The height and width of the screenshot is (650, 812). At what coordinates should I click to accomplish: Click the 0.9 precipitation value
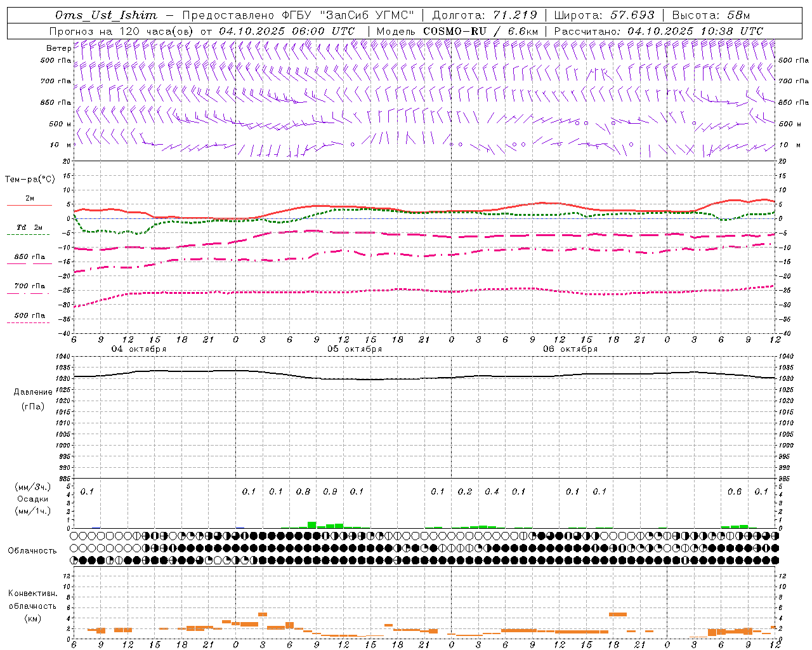[x=330, y=492]
